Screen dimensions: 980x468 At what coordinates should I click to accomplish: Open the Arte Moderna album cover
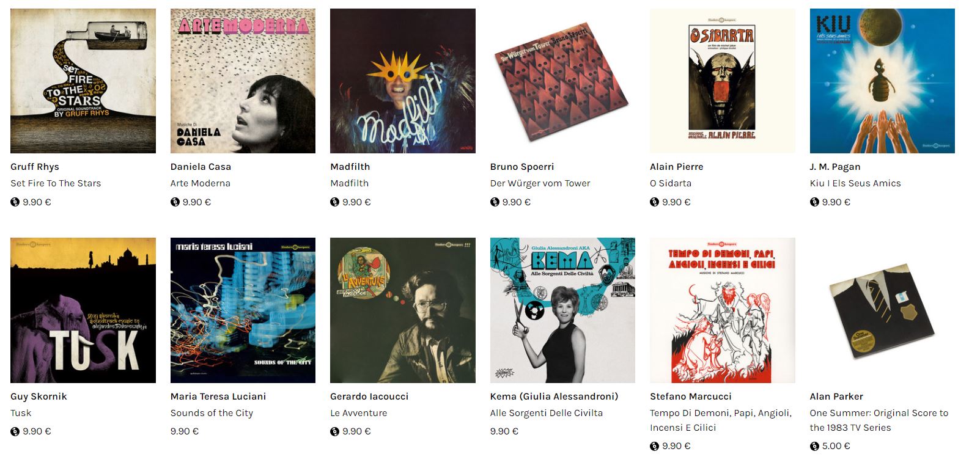(243, 81)
